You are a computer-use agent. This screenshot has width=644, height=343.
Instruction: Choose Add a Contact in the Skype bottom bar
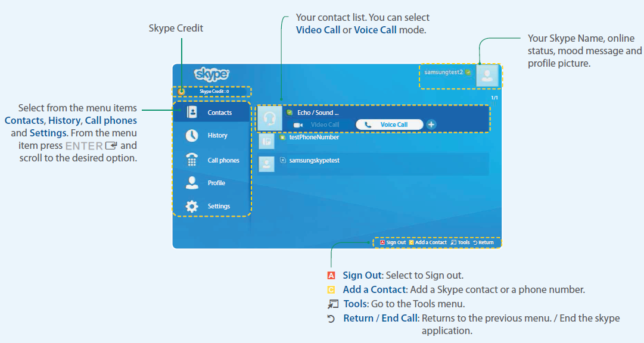click(x=428, y=242)
